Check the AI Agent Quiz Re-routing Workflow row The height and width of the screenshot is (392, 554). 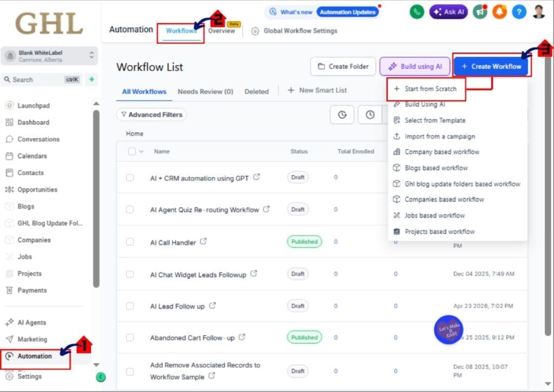(130, 209)
